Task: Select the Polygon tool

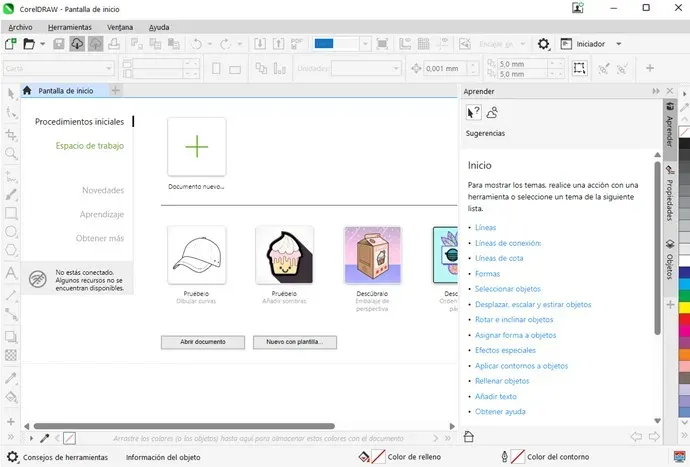Action: tap(11, 250)
